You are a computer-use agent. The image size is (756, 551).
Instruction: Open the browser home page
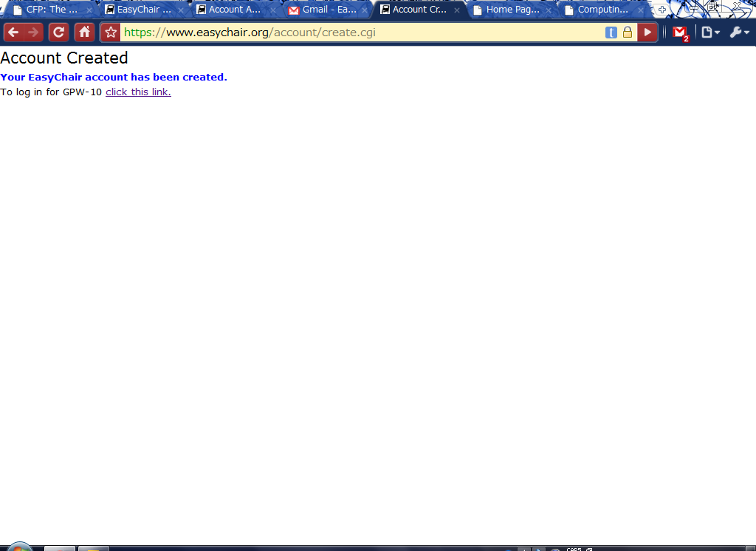84,32
